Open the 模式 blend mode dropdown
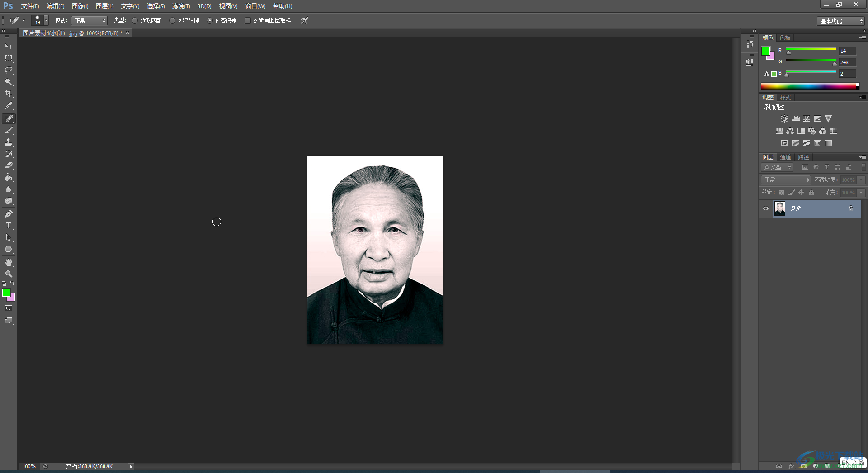This screenshot has width=868, height=473. (89, 20)
